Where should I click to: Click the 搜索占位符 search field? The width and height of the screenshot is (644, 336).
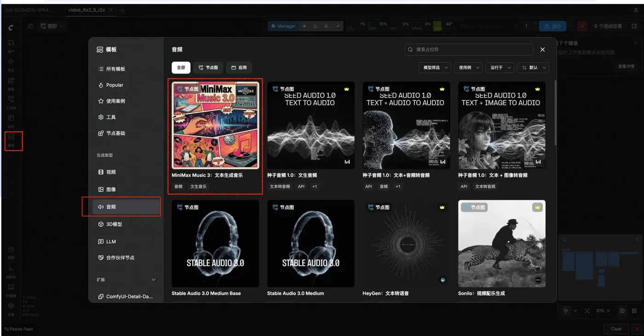click(469, 50)
